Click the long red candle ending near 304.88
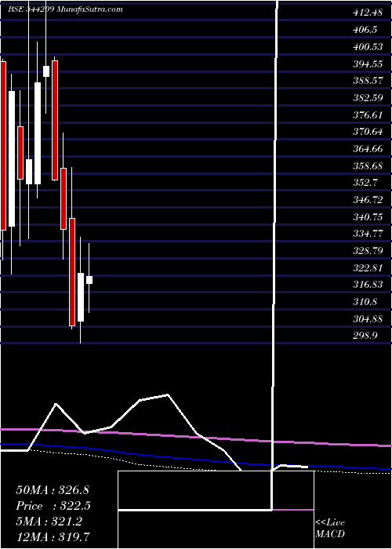This screenshot has height=549, width=392. pyautogui.click(x=72, y=272)
